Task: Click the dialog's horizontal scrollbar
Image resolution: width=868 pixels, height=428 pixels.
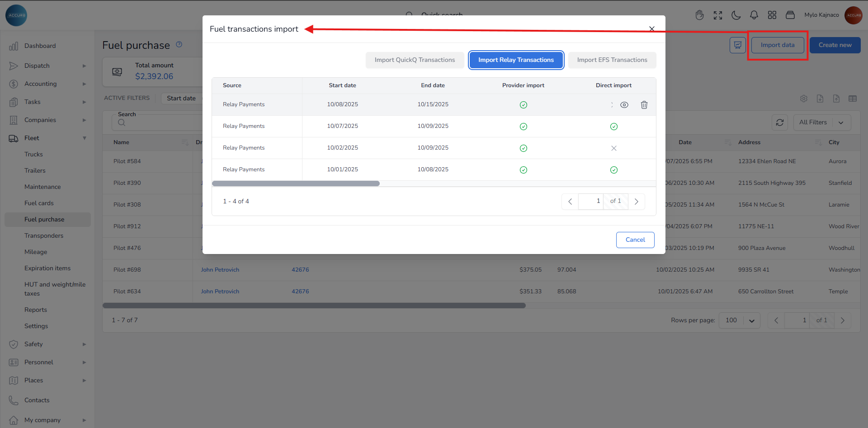Action: click(x=296, y=183)
